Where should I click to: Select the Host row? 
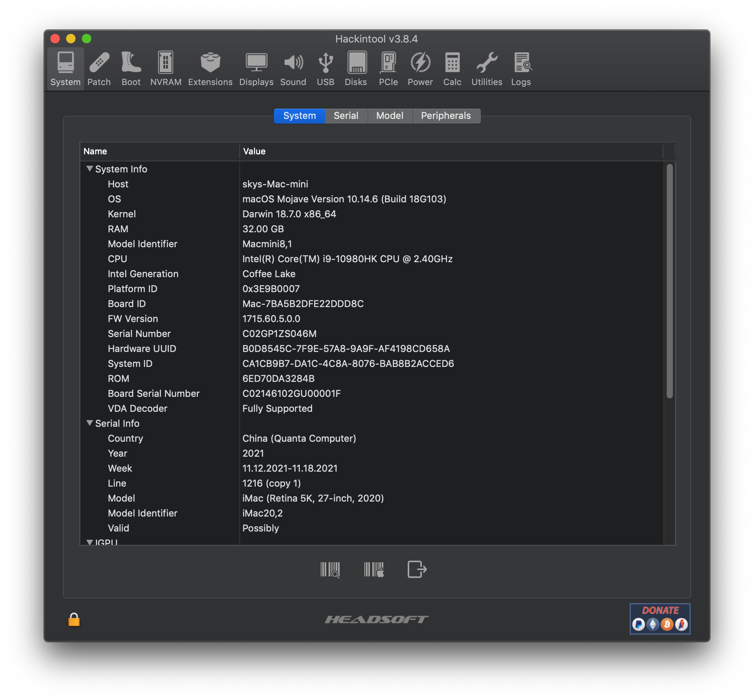coord(372,184)
